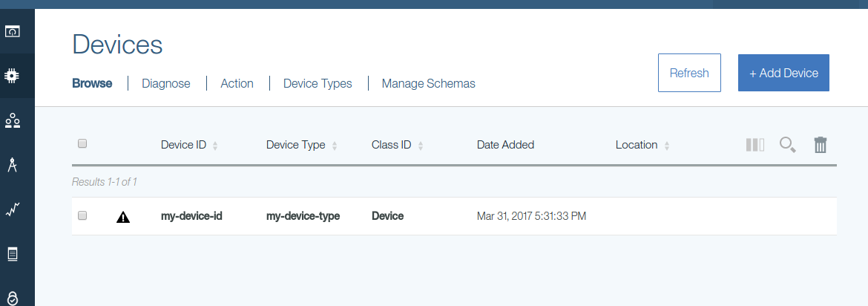Viewport: 868px width, 306px height.
Task: Check the my-device-id row checkbox
Action: tap(82, 215)
